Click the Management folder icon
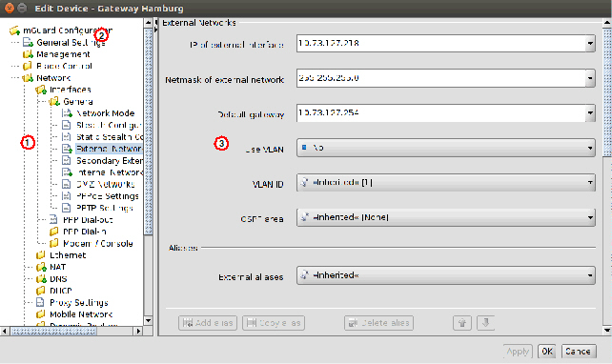612x364 pixels. (x=28, y=54)
